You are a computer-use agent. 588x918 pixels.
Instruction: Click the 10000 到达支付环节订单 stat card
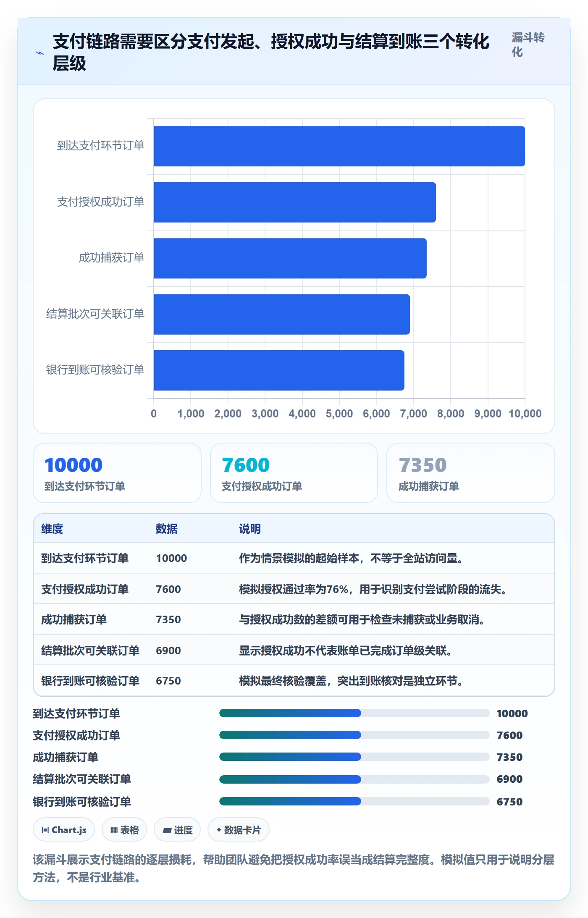[x=117, y=473]
